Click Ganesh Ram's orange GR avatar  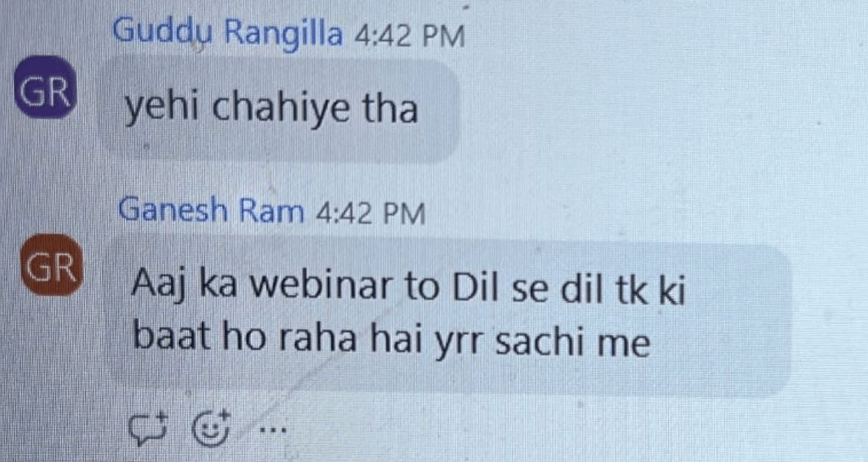(51, 265)
